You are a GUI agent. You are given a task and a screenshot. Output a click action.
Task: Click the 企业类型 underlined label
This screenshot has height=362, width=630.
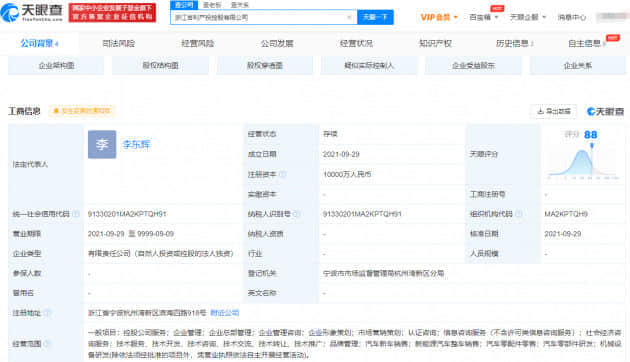coord(27,254)
